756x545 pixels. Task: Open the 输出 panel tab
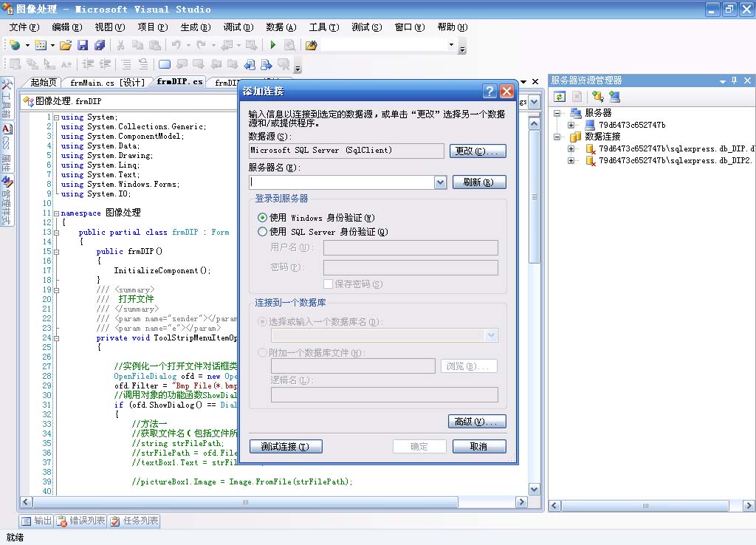click(36, 521)
